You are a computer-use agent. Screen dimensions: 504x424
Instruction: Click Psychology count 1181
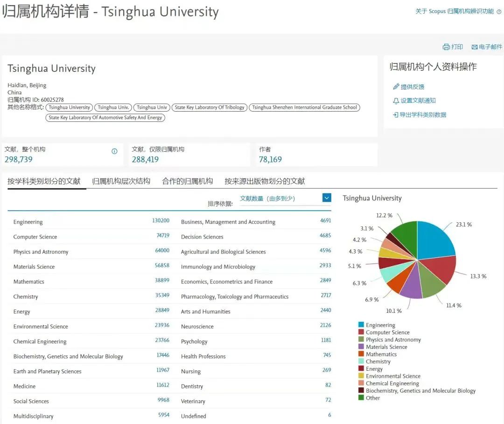pyautogui.click(x=326, y=340)
